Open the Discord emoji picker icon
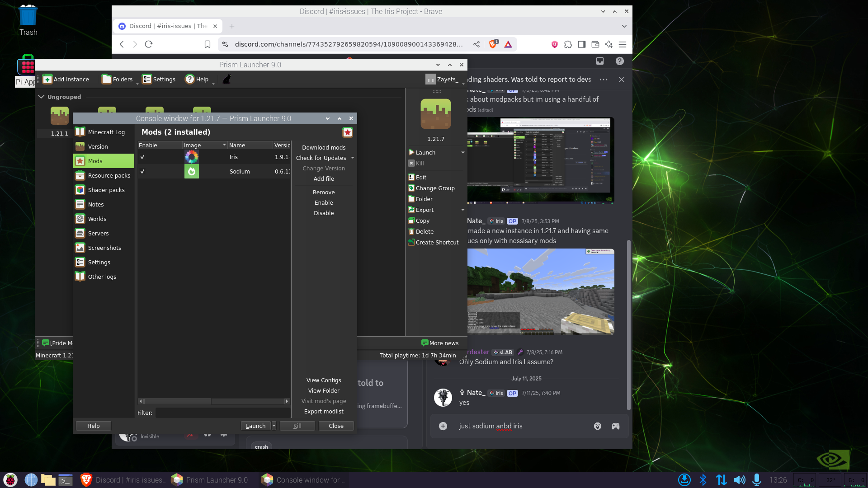This screenshot has height=488, width=868. (x=598, y=426)
